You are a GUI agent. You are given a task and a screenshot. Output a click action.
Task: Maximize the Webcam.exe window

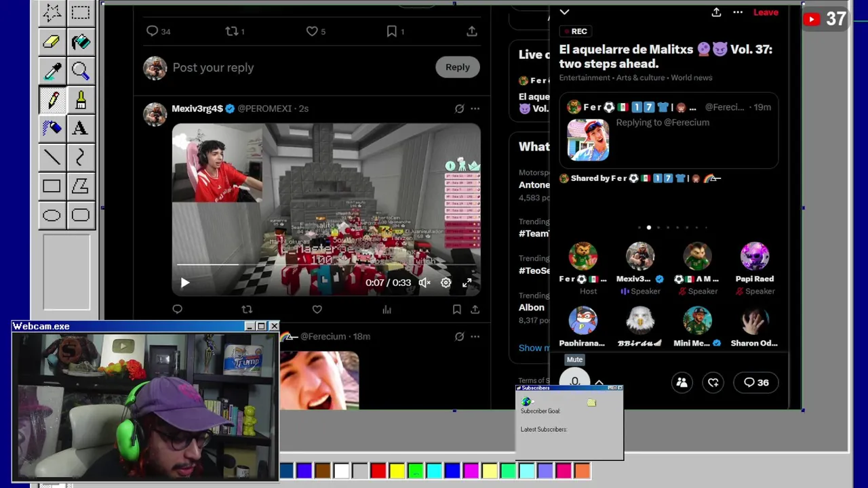click(x=261, y=326)
